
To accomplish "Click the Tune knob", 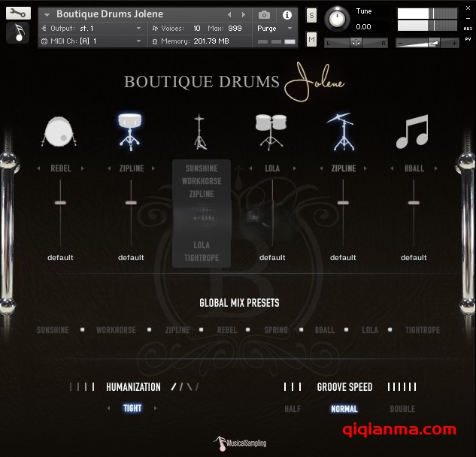I will [337, 19].
